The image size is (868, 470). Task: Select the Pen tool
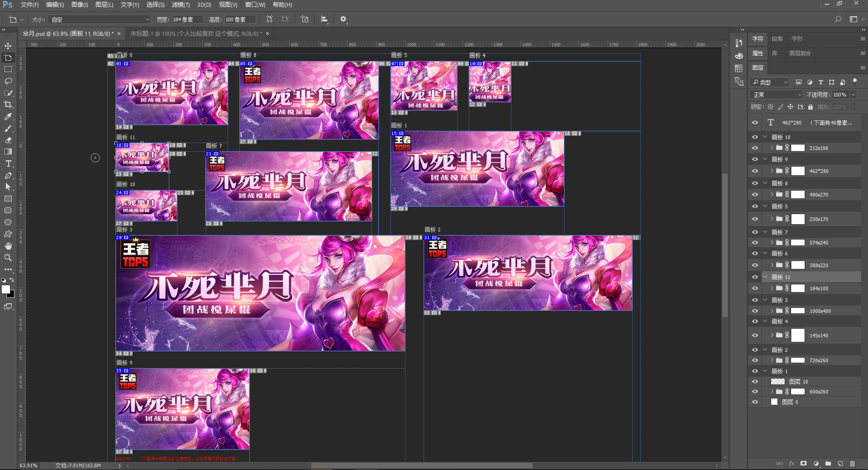[8, 175]
